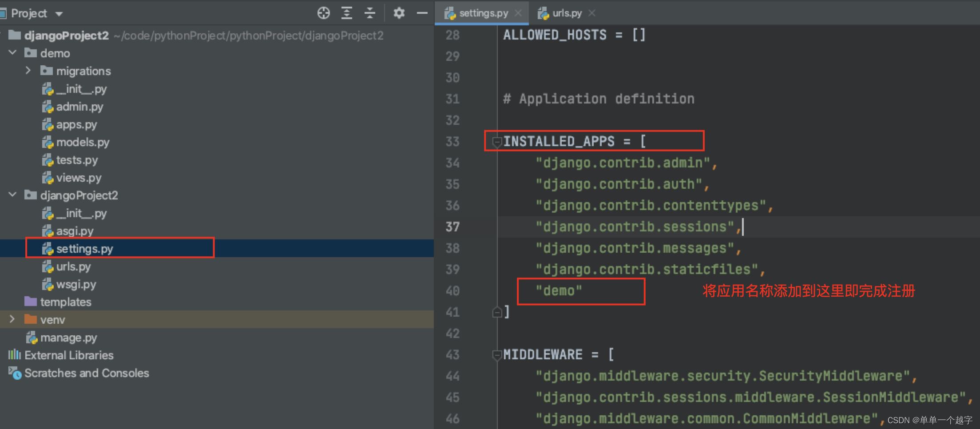Click line number 40 in the gutter
980x429 pixels.
coord(452,291)
